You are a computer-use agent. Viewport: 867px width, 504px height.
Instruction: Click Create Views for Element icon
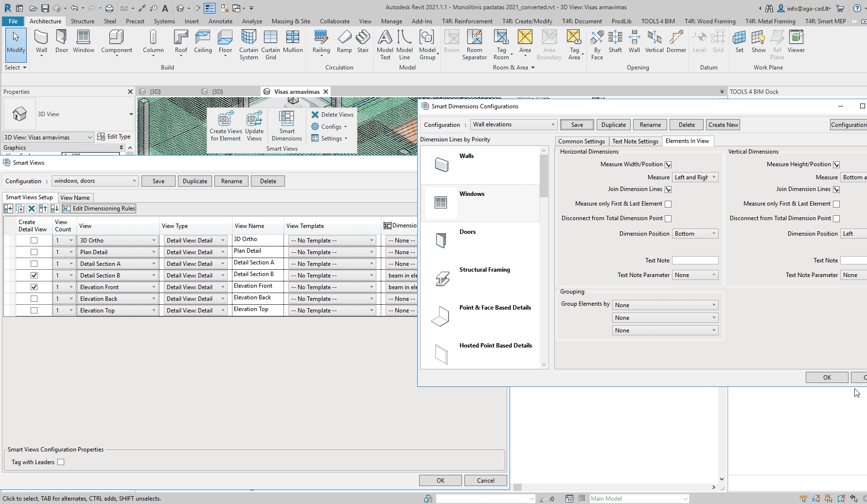(226, 126)
